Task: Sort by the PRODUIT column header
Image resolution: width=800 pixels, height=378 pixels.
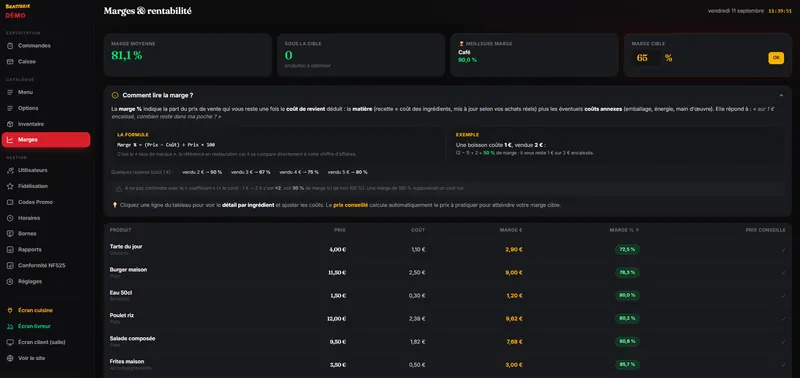Action: pos(121,230)
